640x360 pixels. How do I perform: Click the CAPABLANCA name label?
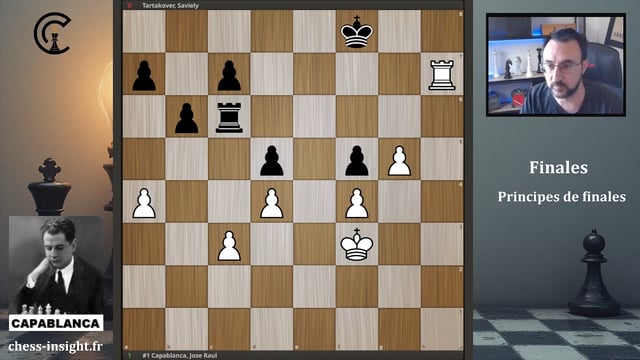[56, 323]
